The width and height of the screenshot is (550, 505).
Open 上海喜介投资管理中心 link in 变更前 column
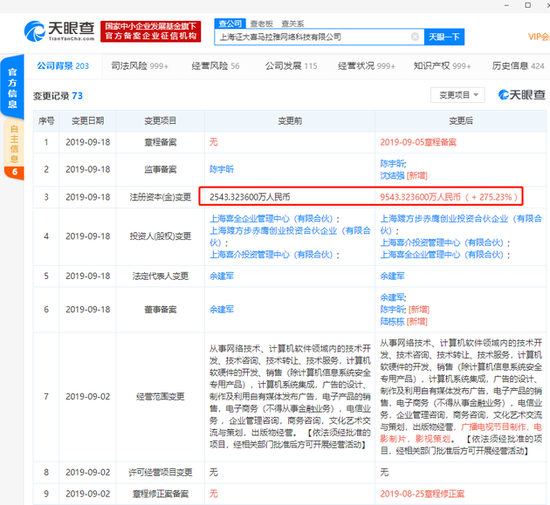tap(271, 255)
